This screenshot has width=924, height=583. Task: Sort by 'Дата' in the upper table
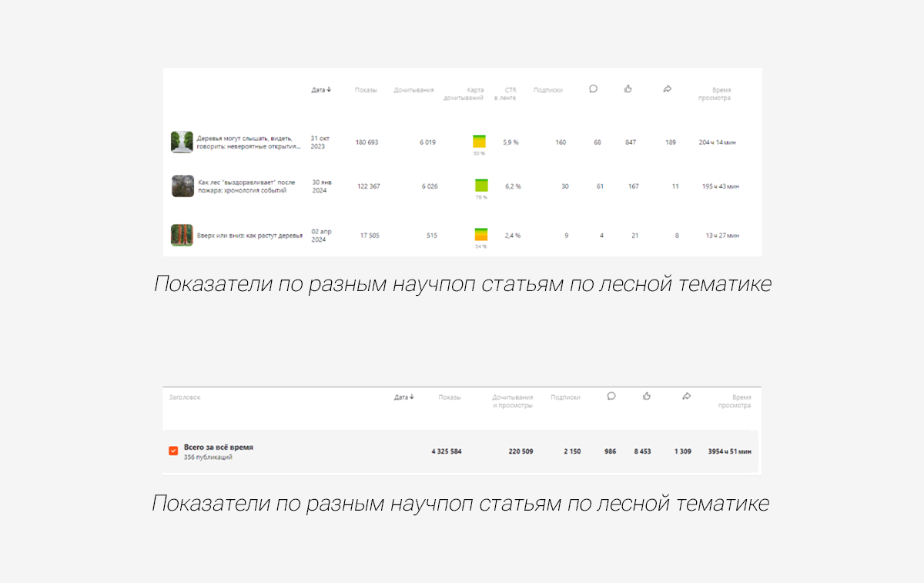(x=321, y=89)
